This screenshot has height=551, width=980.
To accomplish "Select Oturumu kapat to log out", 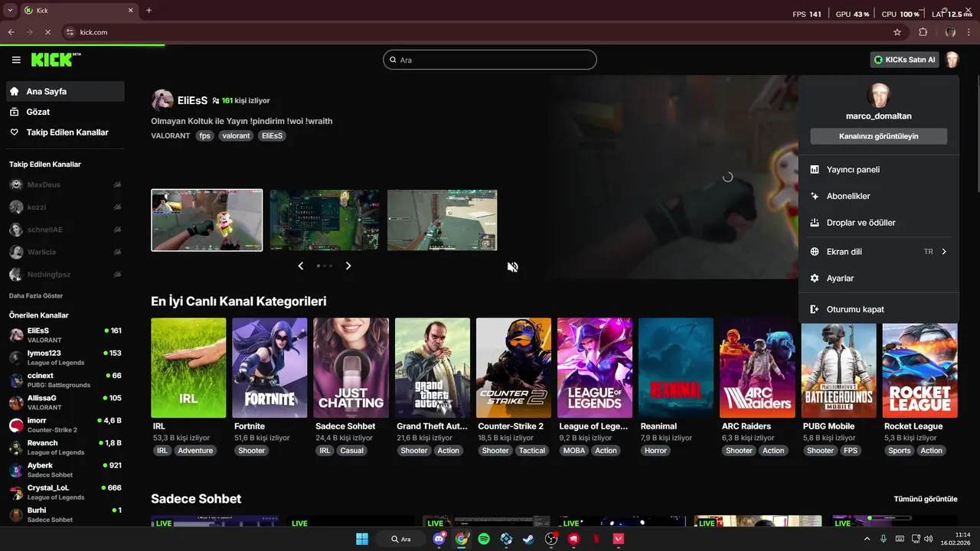I will tap(878, 309).
